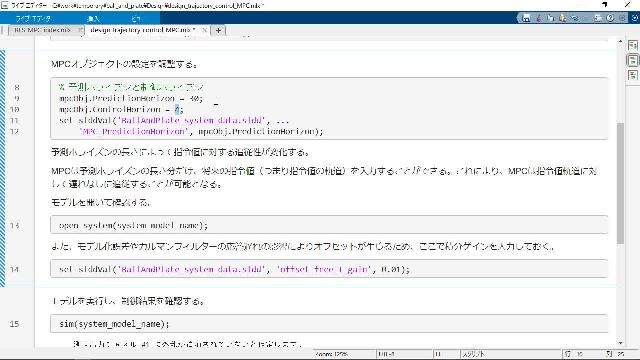This screenshot has width=640, height=360.
Task: Select the hide-code layout icon
Action: tap(633, 75)
